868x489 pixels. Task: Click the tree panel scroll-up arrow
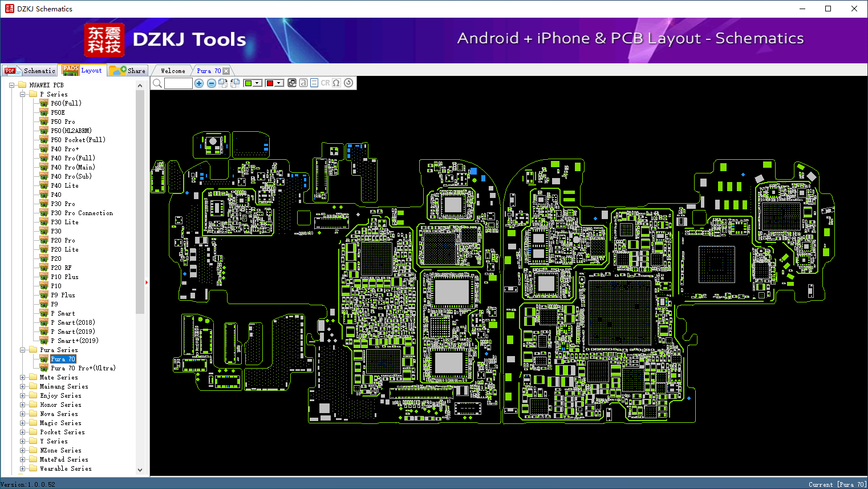click(140, 86)
